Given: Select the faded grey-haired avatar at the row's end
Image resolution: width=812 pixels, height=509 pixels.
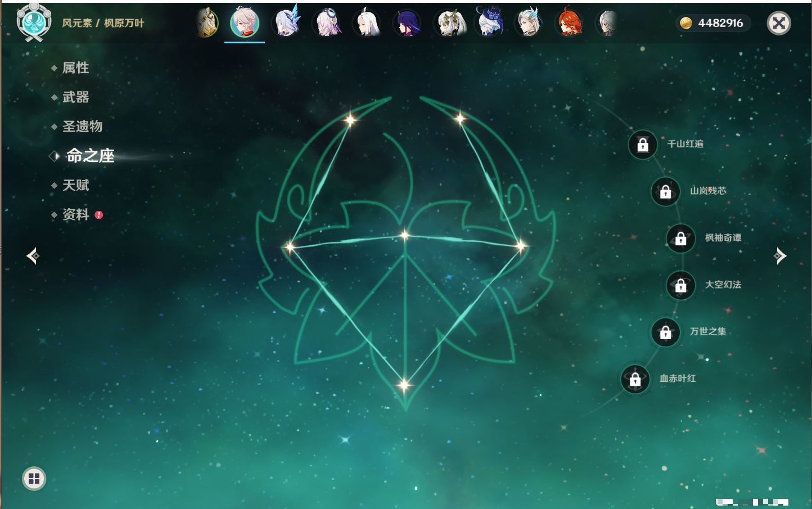Looking at the screenshot, I should point(608,23).
